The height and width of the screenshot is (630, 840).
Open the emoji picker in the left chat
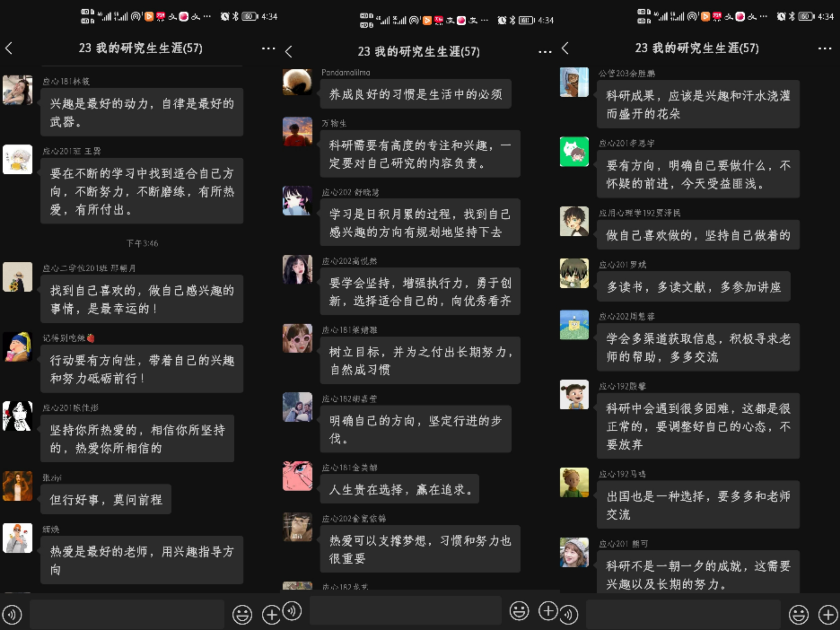pyautogui.click(x=242, y=614)
